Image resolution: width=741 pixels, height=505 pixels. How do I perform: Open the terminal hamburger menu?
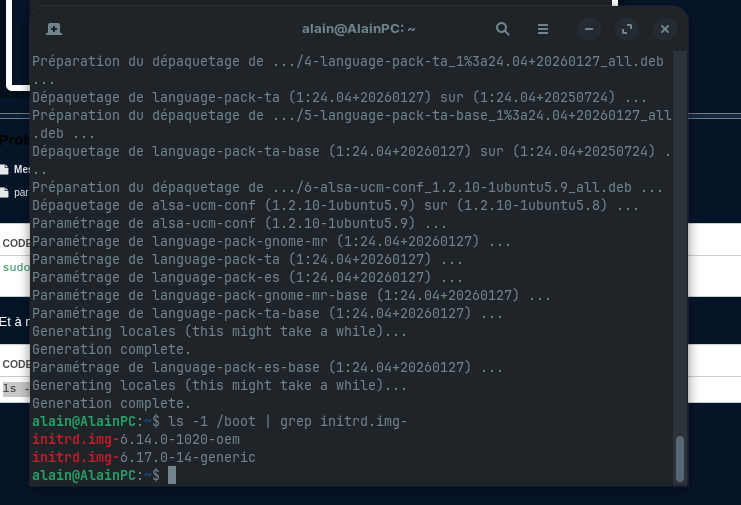pyautogui.click(x=543, y=29)
